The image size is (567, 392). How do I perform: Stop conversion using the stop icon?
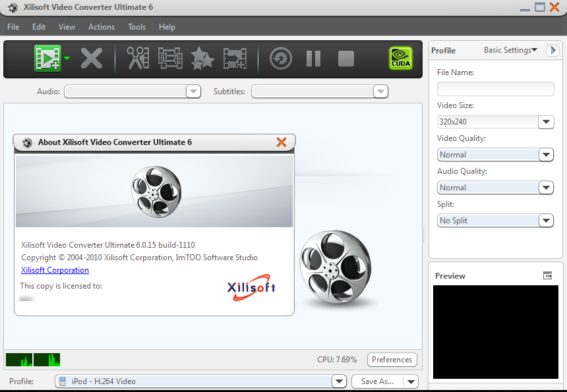(346, 59)
